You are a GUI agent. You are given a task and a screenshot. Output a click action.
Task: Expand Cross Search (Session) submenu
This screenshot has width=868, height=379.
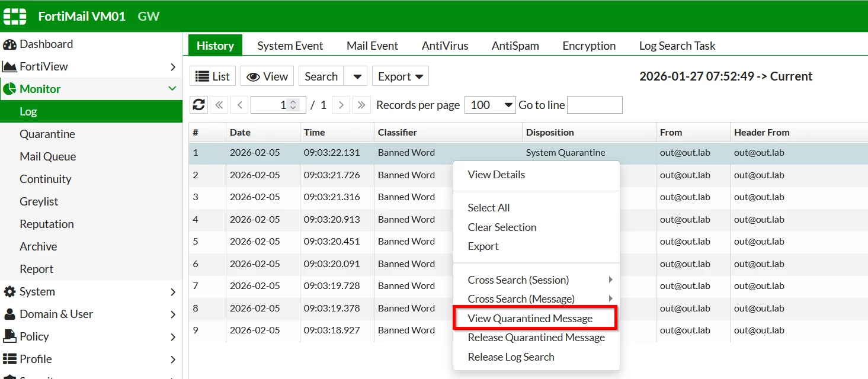point(610,280)
